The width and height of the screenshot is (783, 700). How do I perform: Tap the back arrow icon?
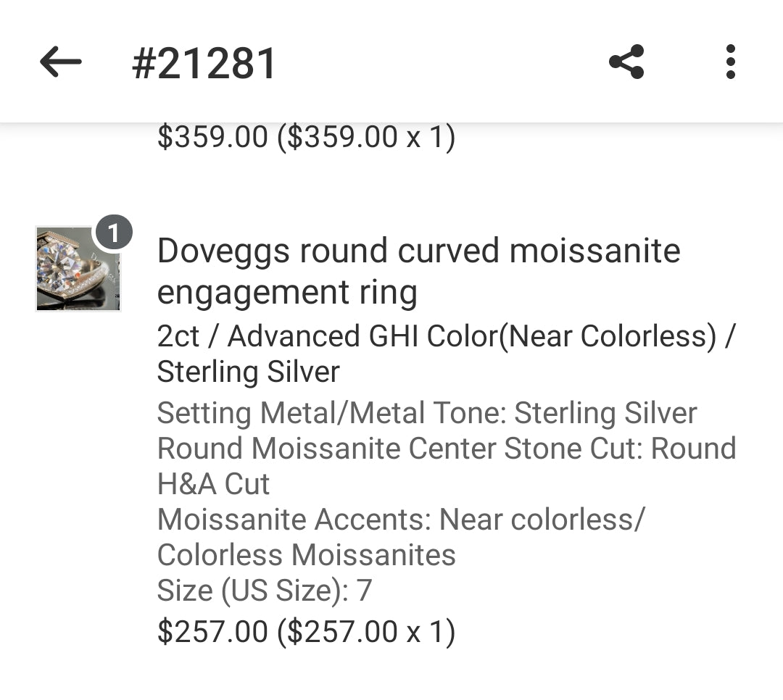(60, 62)
